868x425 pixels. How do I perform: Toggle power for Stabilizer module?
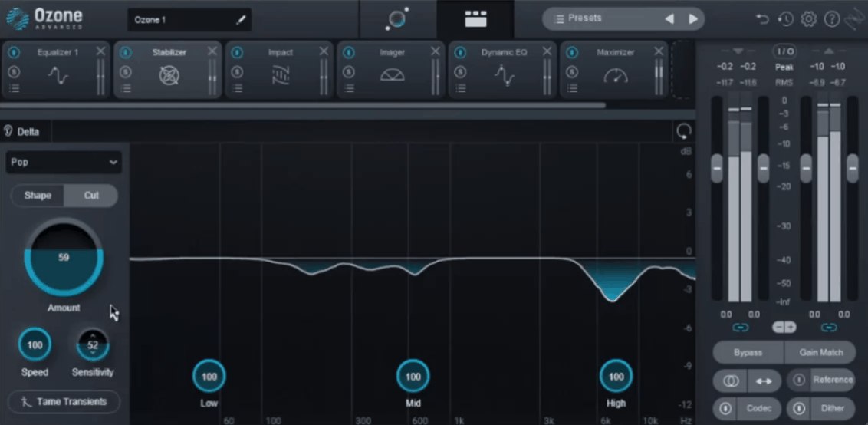click(x=126, y=53)
